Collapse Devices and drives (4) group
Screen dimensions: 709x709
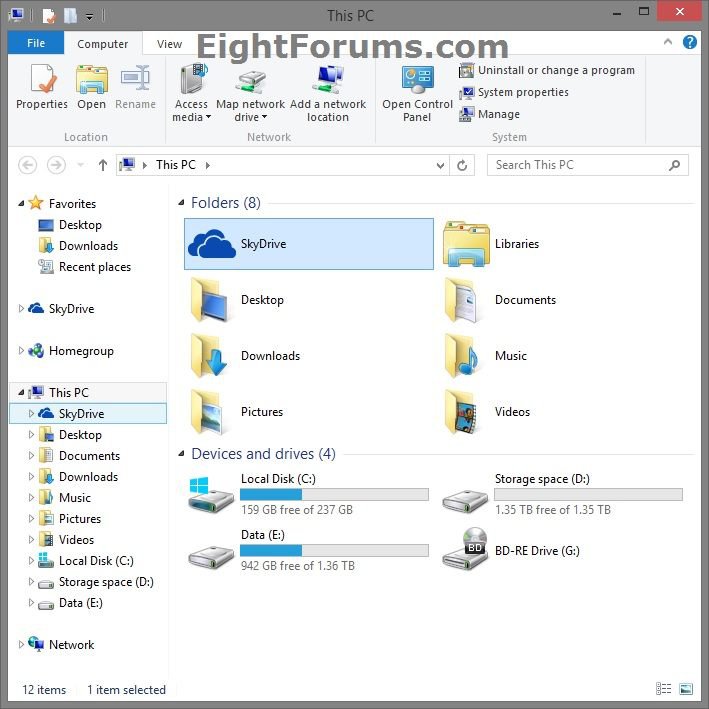[x=181, y=454]
